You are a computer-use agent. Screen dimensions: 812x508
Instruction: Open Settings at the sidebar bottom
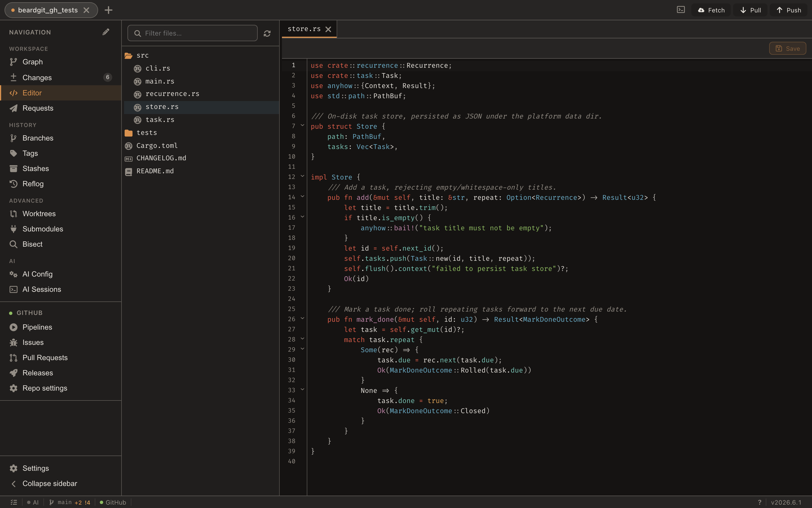coord(61,468)
